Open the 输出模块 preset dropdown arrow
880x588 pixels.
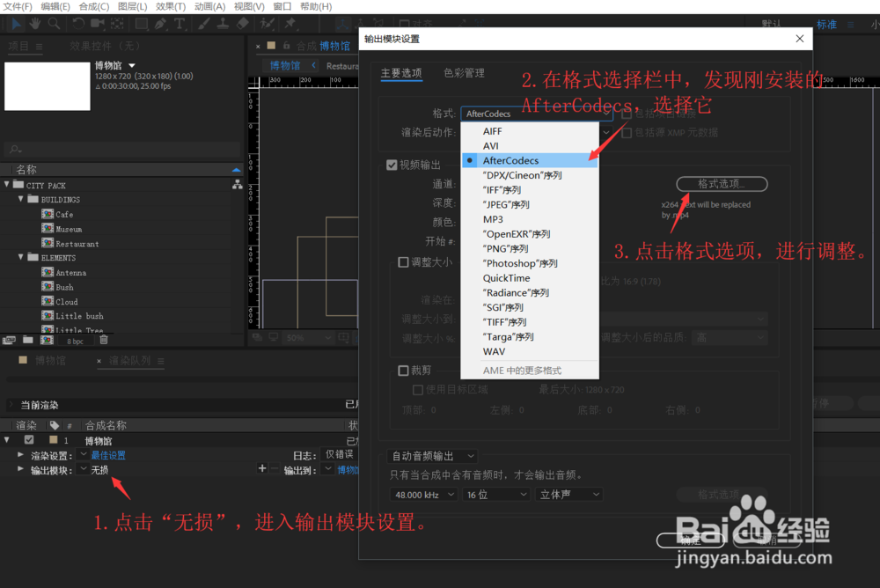coord(83,468)
